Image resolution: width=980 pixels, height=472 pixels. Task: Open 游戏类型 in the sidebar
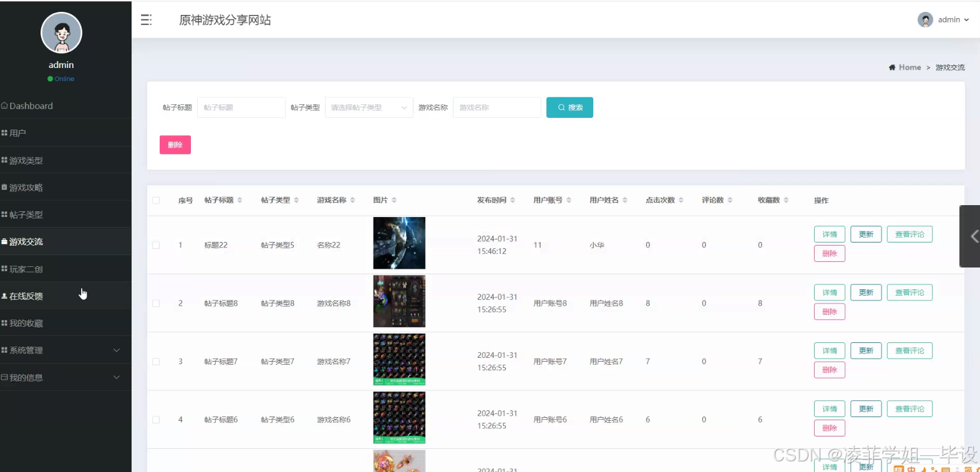(x=65, y=160)
